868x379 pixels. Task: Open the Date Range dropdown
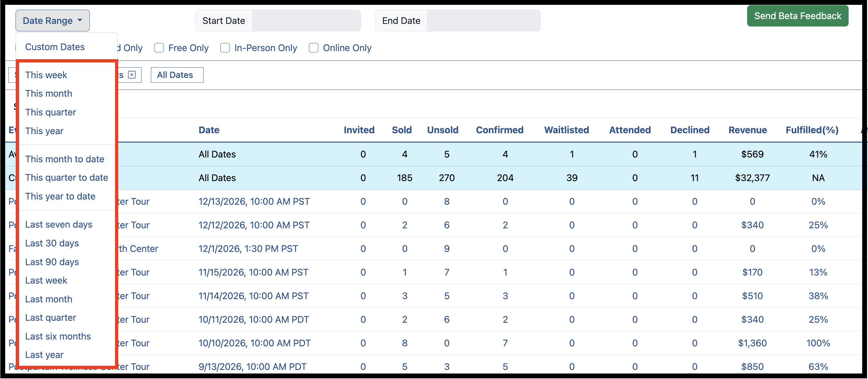click(53, 21)
